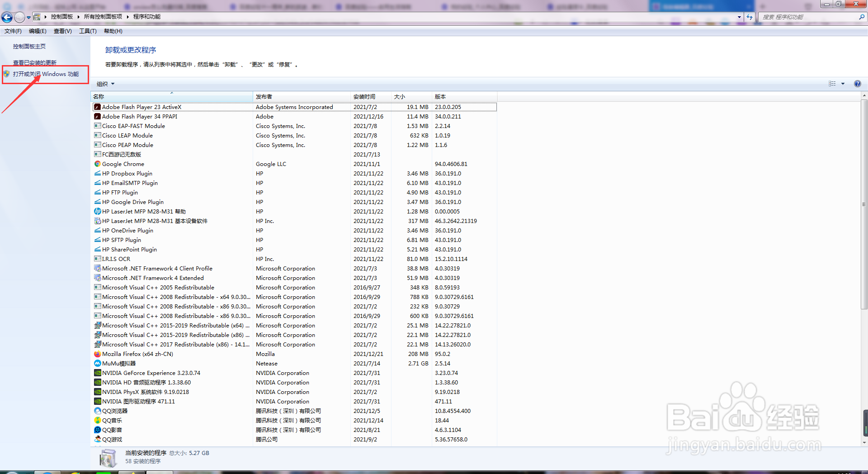Select HP EmailSMTP Plugin entry
Viewport: 868px width, 474px height.
[295, 183]
